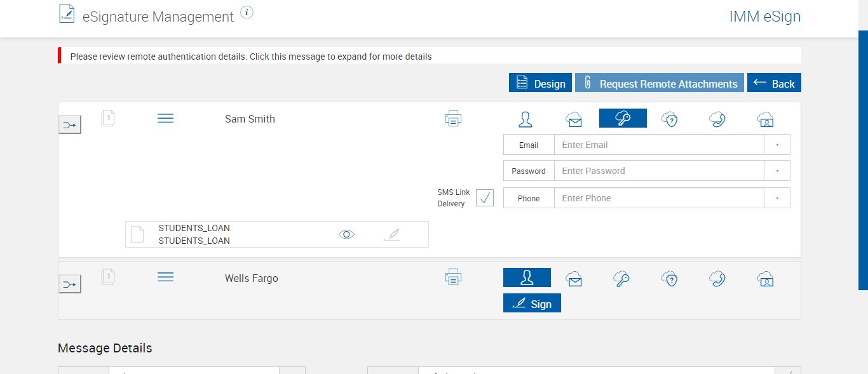868x374 pixels.
Task: Click the info icon beside eSignature Management
Action: click(x=247, y=13)
